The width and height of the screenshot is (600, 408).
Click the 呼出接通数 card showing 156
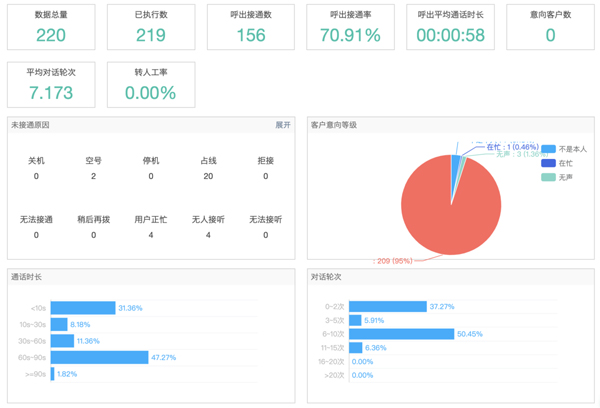(x=251, y=27)
